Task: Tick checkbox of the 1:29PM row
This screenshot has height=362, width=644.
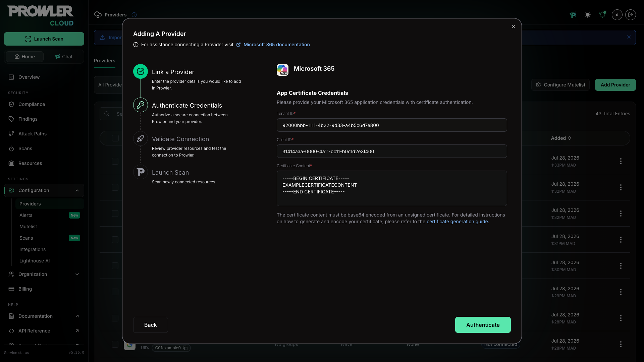Action: 115,292
